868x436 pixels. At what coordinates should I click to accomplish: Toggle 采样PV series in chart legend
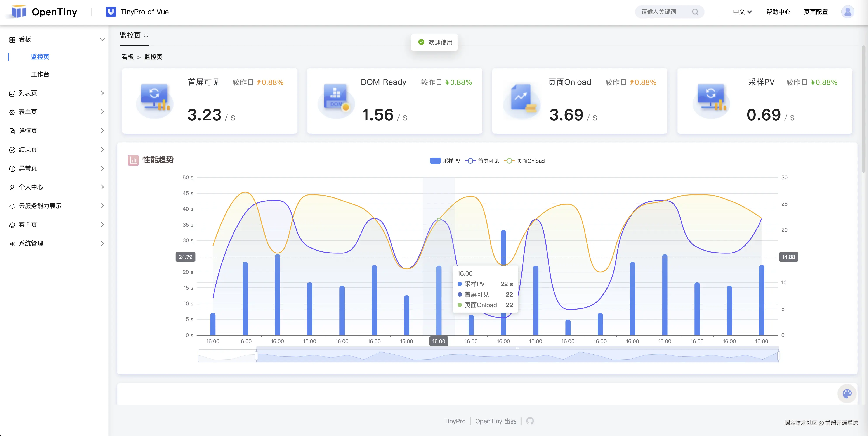tap(444, 161)
